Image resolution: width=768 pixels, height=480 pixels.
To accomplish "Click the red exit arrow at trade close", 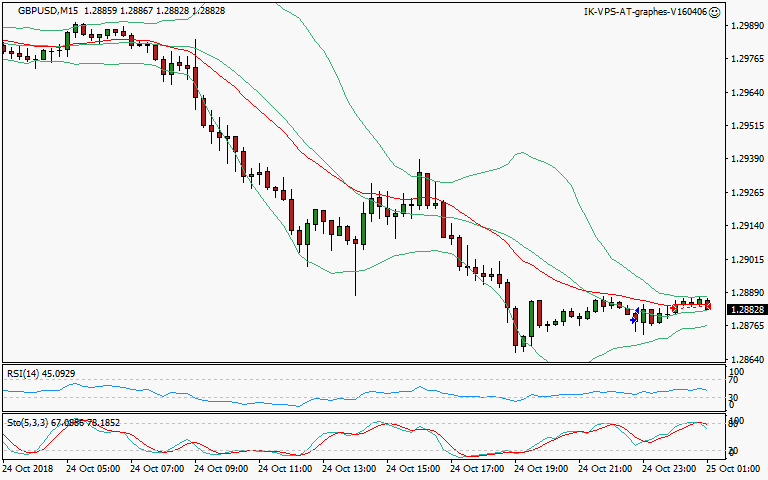I will click(x=708, y=305).
